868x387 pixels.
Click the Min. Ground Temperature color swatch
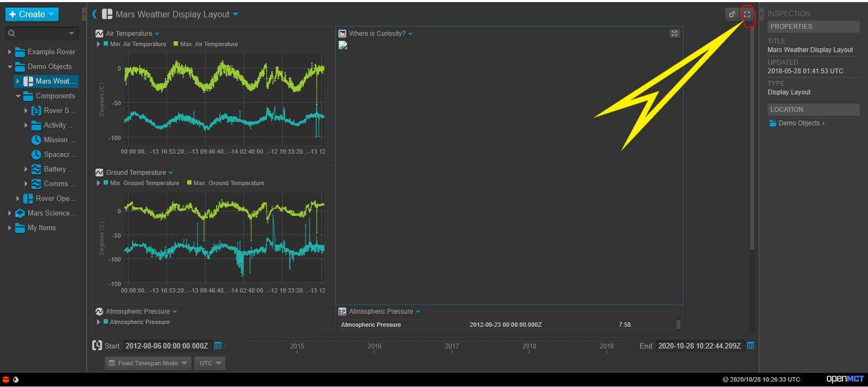pos(106,182)
